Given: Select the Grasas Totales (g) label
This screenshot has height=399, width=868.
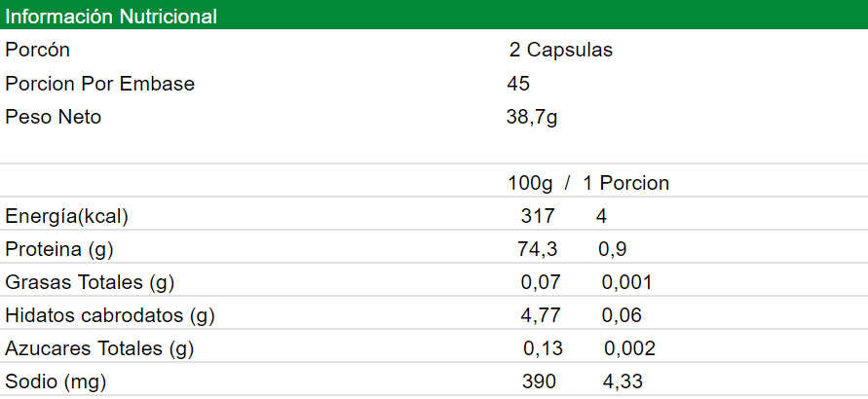Looking at the screenshot, I should 90,283.
